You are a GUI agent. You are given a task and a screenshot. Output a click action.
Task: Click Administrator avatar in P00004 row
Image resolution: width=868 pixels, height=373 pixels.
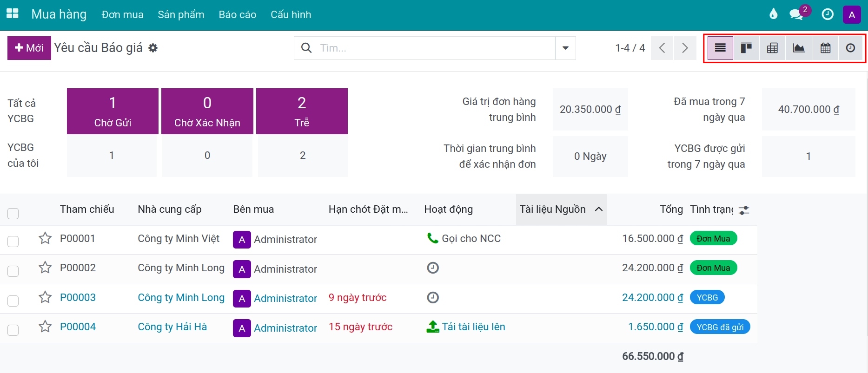click(x=242, y=328)
